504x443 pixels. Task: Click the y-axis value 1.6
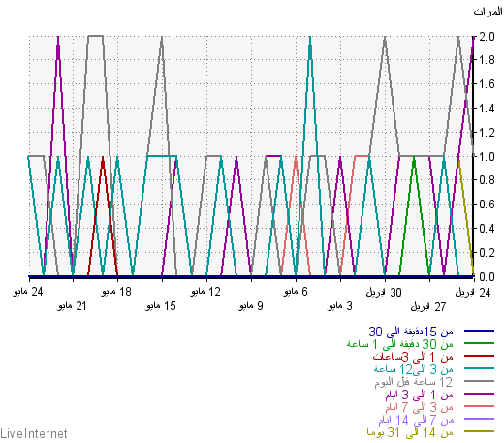(487, 84)
